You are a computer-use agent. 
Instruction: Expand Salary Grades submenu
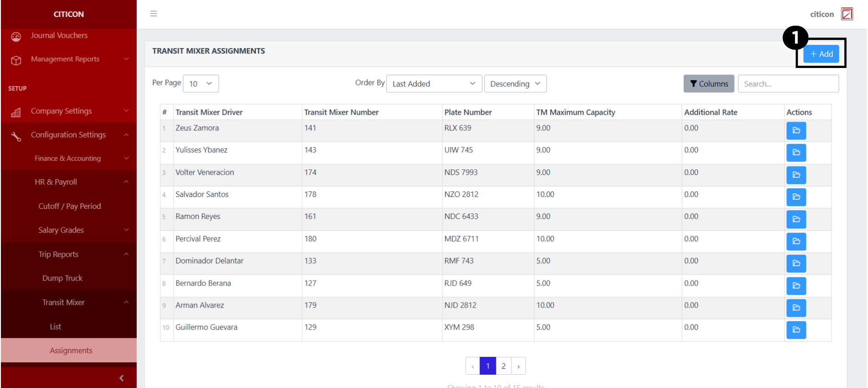pos(69,230)
